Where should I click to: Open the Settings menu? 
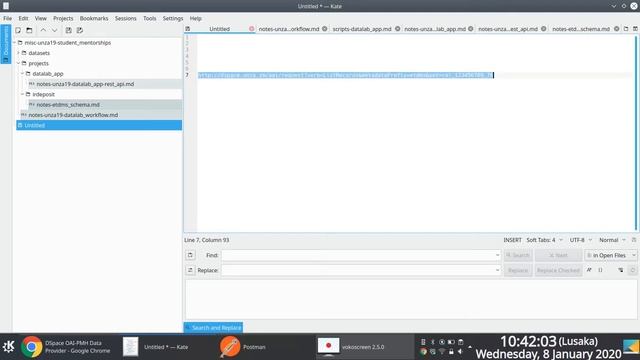click(173, 18)
